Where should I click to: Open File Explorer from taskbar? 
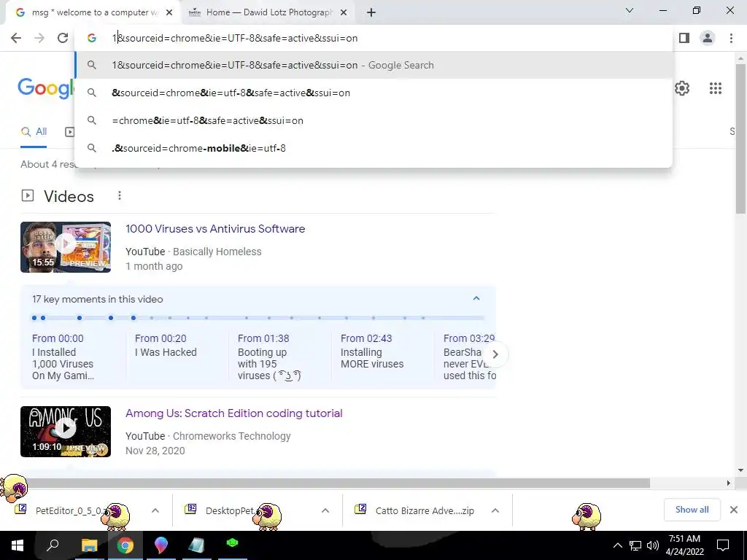pyautogui.click(x=89, y=545)
